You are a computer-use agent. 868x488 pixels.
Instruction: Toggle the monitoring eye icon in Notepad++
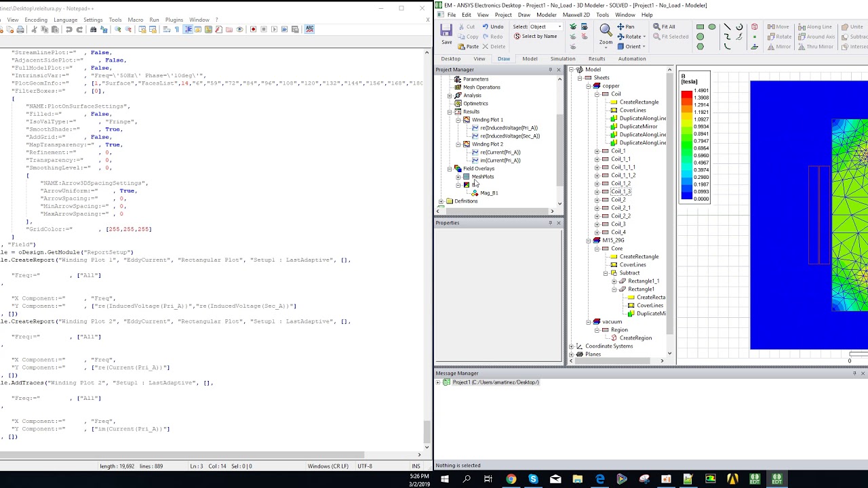pyautogui.click(x=239, y=29)
